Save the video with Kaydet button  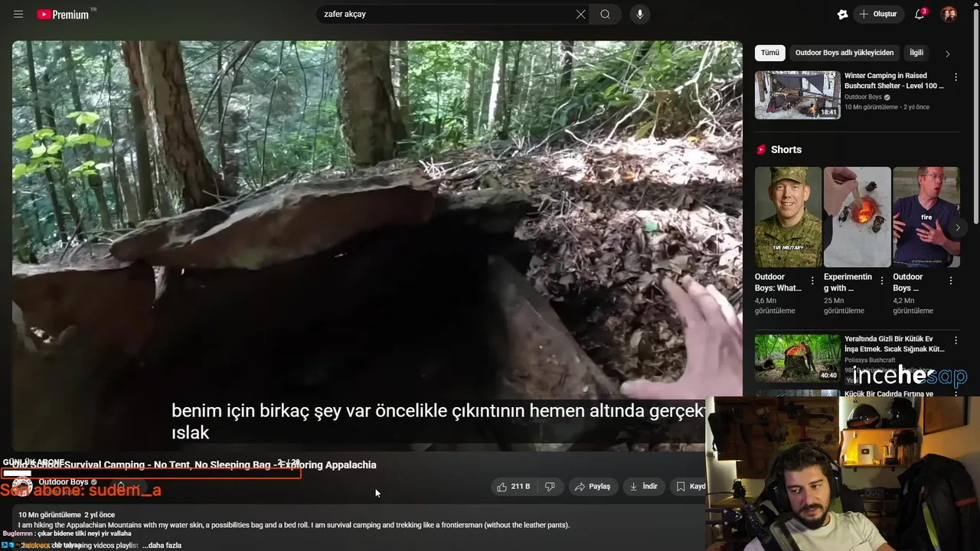click(x=688, y=486)
